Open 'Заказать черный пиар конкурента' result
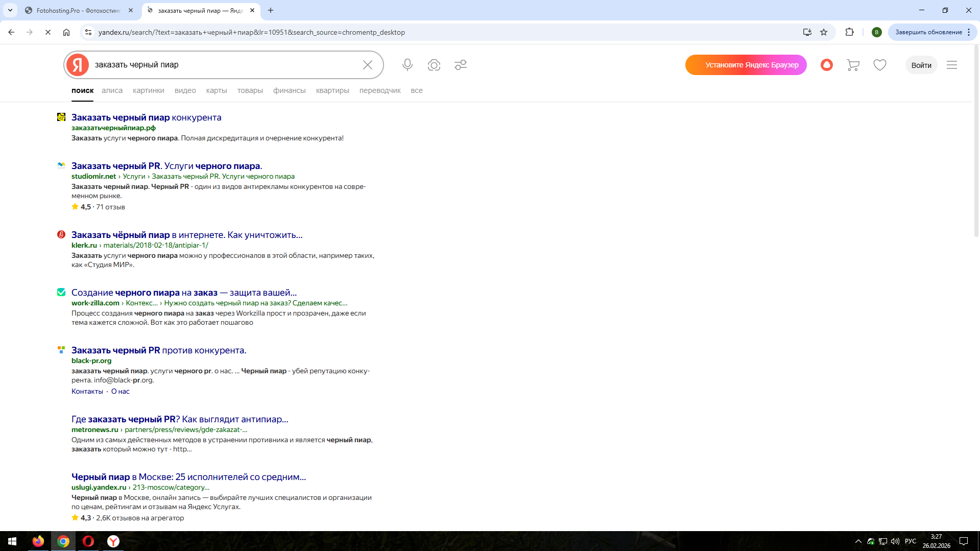 (147, 117)
